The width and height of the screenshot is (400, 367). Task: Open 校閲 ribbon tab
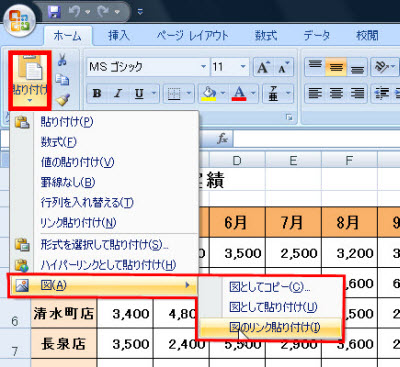click(x=367, y=35)
